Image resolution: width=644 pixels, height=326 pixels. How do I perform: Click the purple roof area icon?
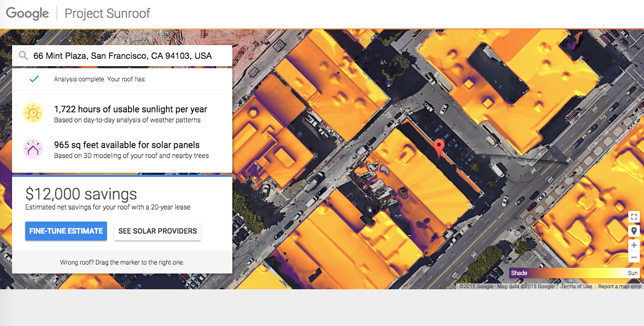(33, 149)
